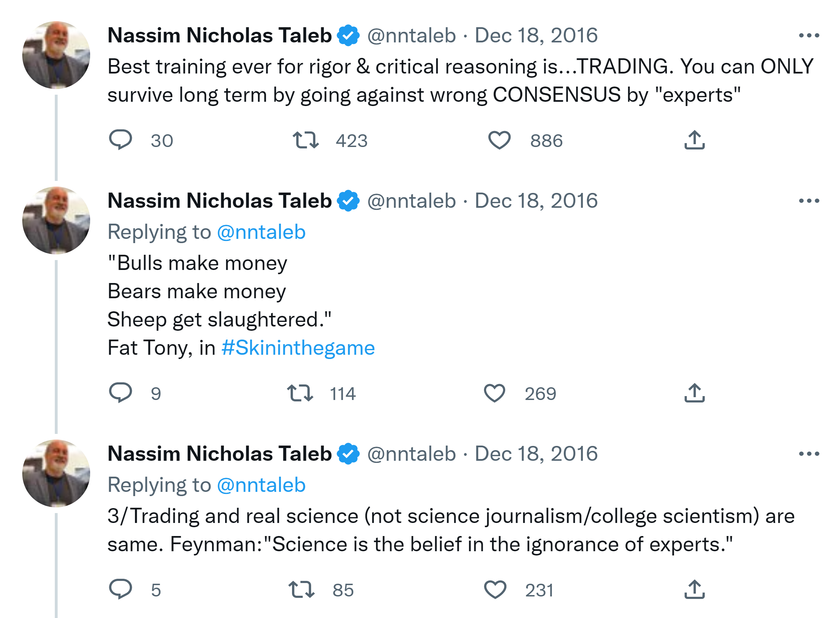This screenshot has height=618, width=840.
Task: Share the first tweet about TRADING
Action: coord(694,140)
